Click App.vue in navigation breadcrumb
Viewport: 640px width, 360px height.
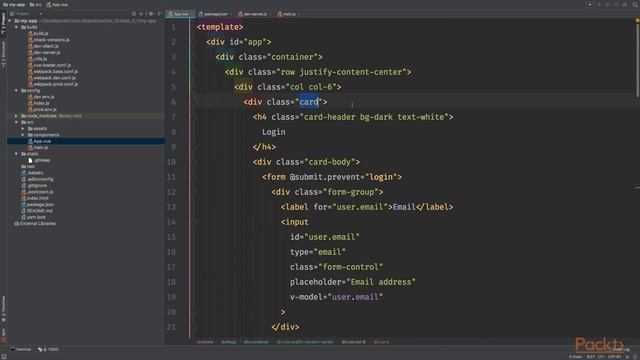tap(57, 4)
